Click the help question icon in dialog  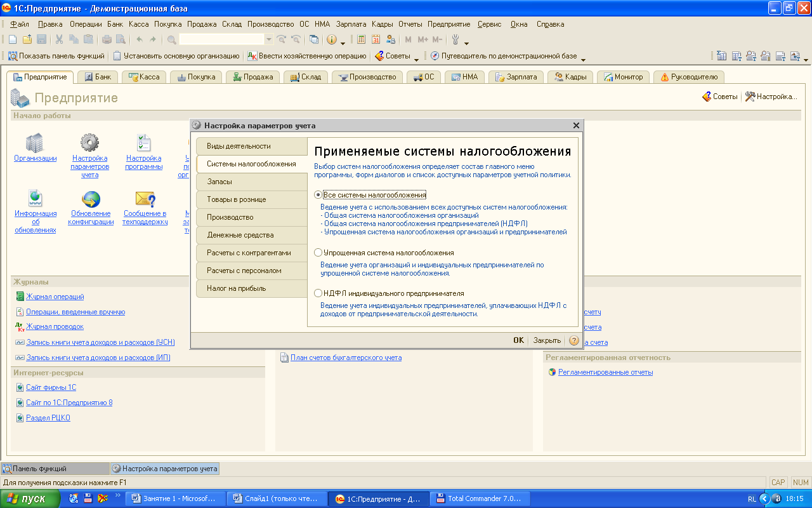[x=574, y=340]
